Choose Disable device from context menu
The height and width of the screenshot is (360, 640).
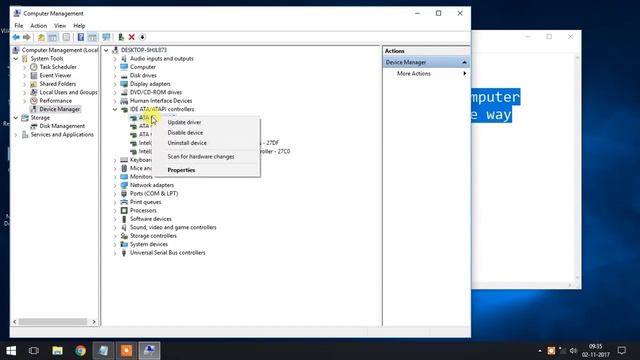click(x=207, y=133)
